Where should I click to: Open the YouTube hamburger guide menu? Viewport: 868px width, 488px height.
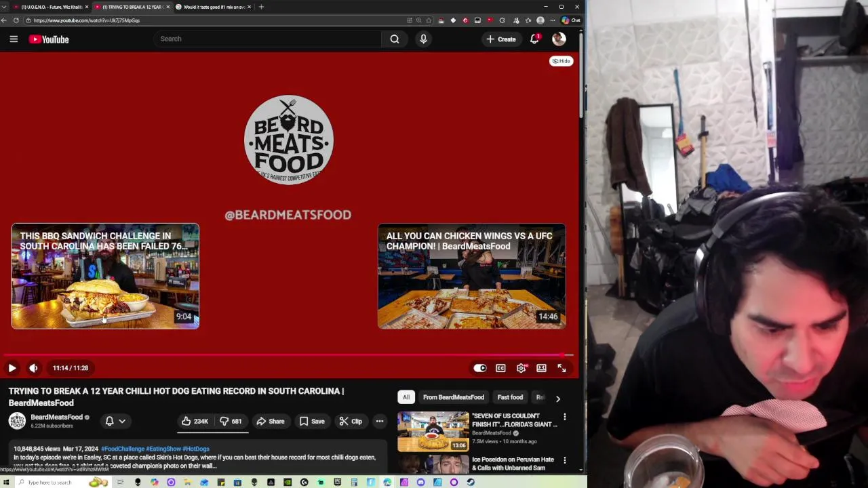point(14,39)
